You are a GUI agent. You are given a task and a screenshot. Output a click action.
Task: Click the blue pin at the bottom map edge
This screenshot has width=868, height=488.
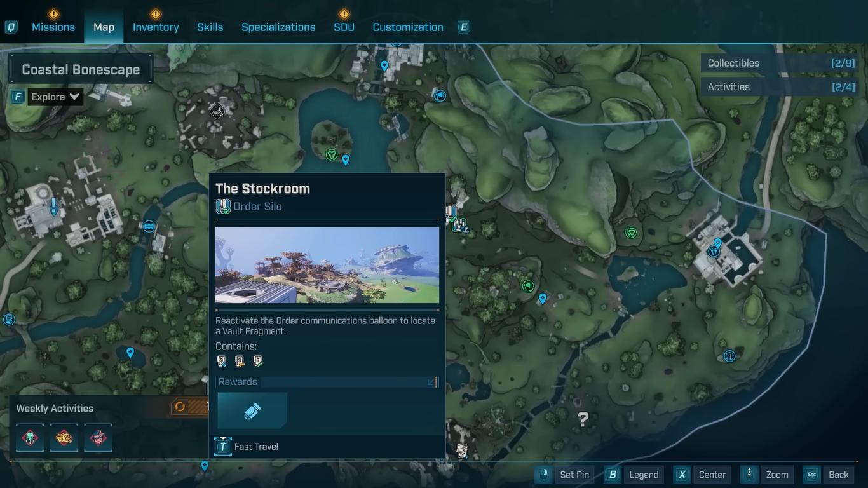coord(205,466)
